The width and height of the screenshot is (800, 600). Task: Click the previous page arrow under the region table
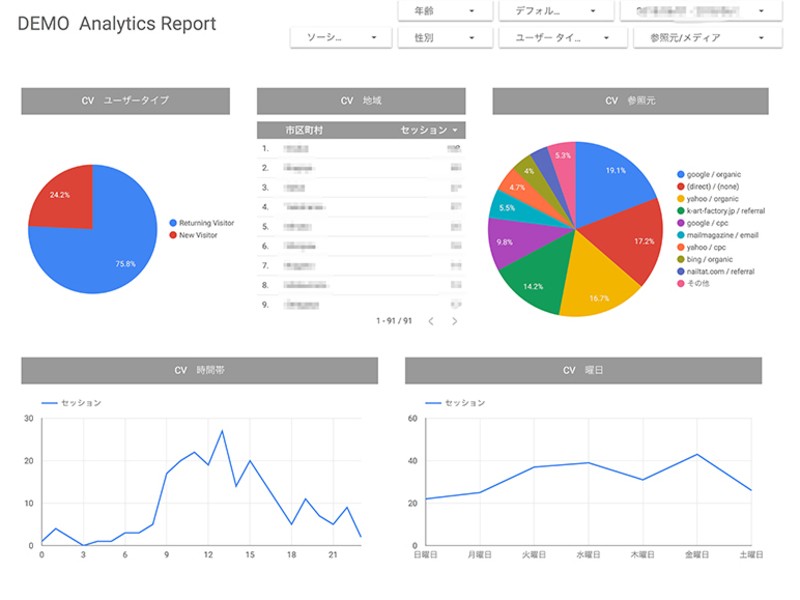[x=431, y=322]
